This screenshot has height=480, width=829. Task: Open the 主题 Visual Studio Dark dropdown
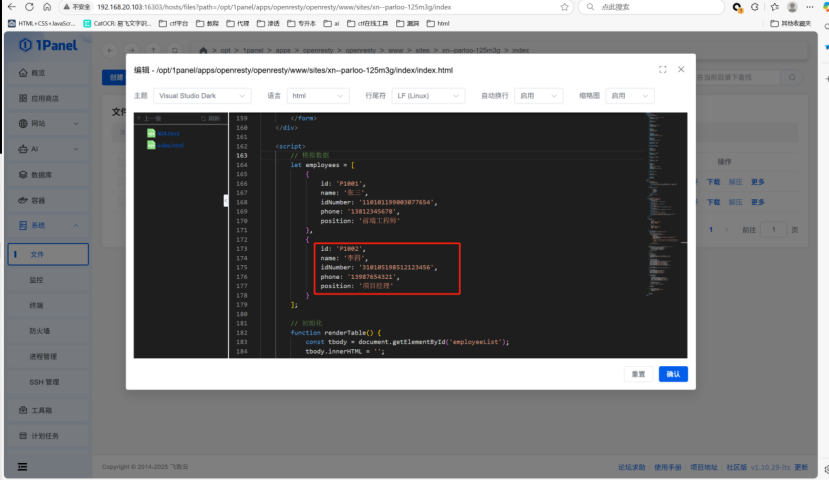202,96
